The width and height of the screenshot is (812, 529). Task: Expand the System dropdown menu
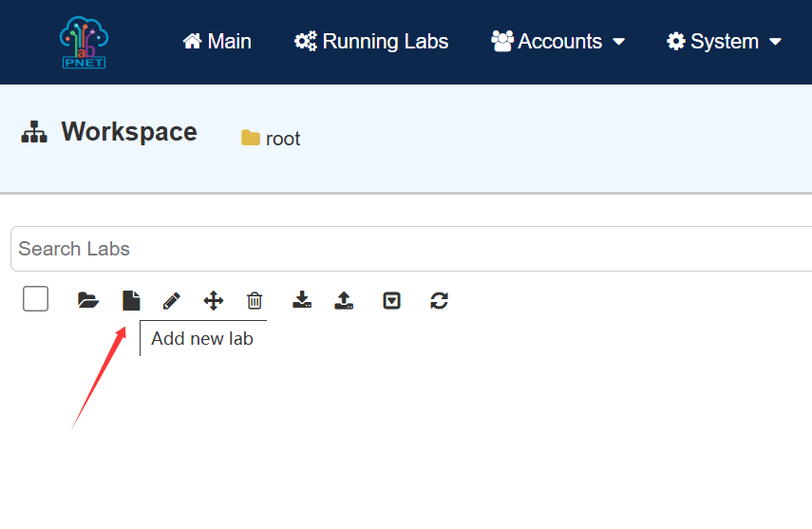pyautogui.click(x=725, y=42)
